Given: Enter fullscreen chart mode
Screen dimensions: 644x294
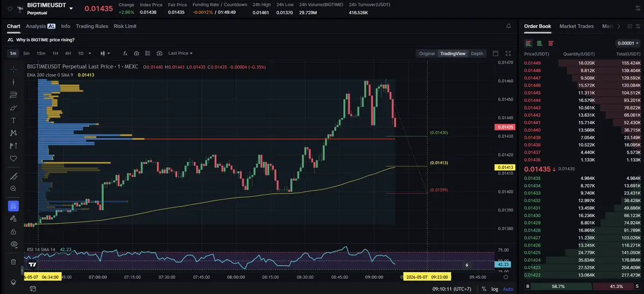Looking at the screenshot, I should click(x=508, y=53).
